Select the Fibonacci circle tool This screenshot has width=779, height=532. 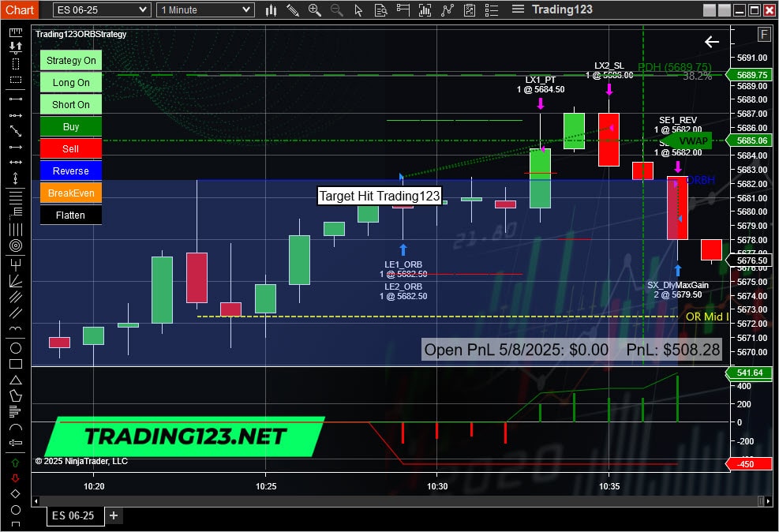point(16,245)
